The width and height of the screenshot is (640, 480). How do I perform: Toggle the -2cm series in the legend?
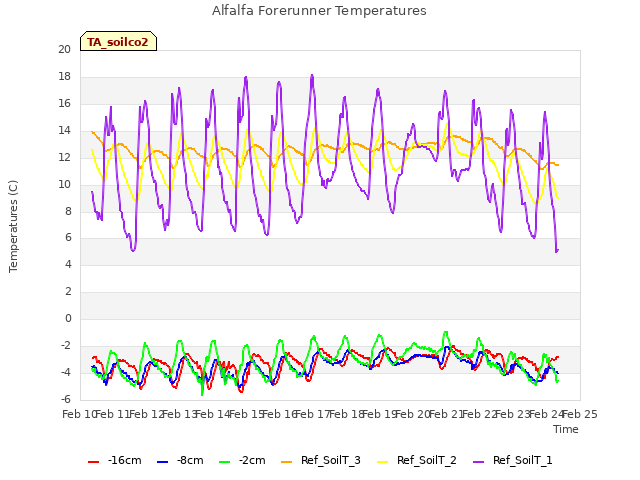[x=242, y=460]
